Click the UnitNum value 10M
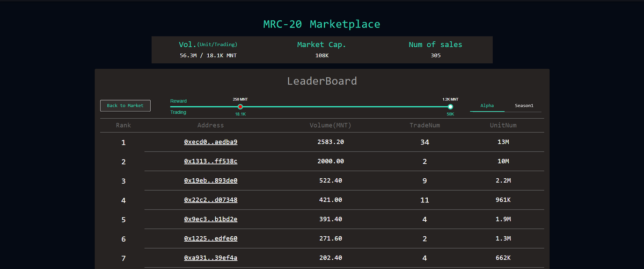Viewport: 644px width, 269px height. point(503,162)
